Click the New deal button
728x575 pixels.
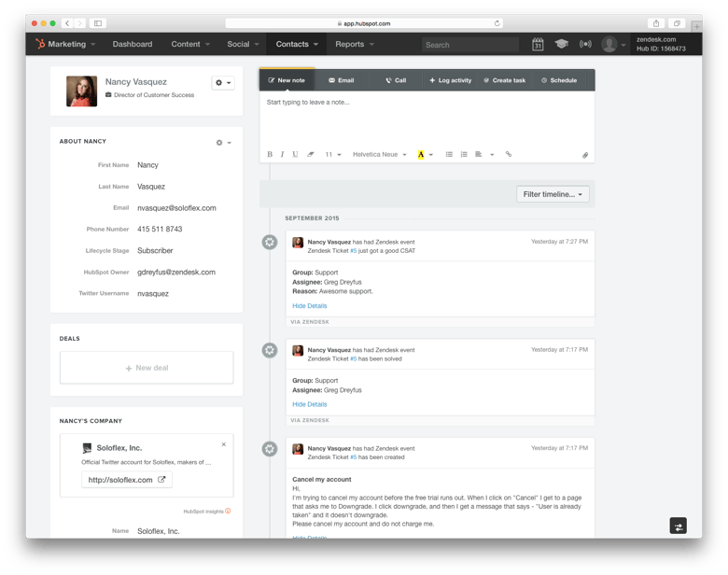tap(147, 368)
